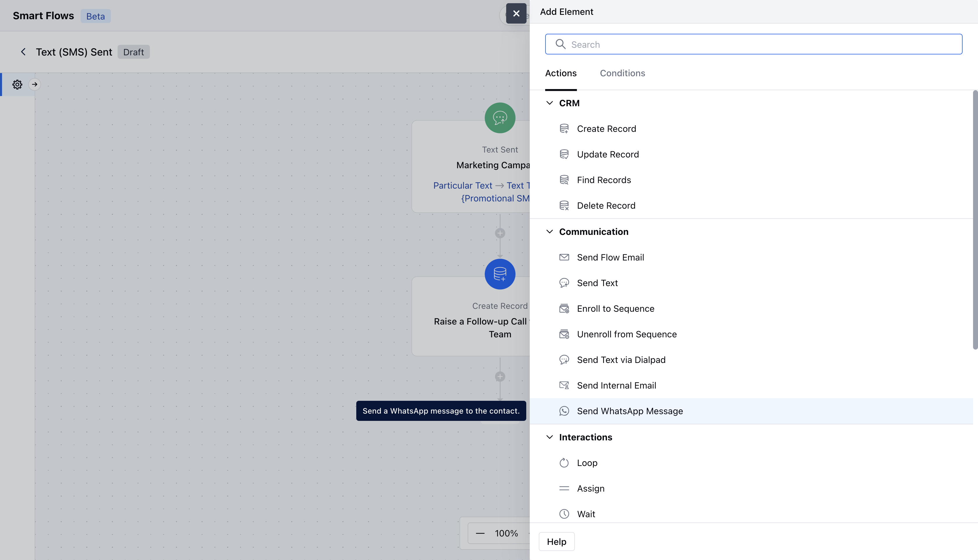Go back using the arrow beside Text (SMS) Sent

coord(24,52)
